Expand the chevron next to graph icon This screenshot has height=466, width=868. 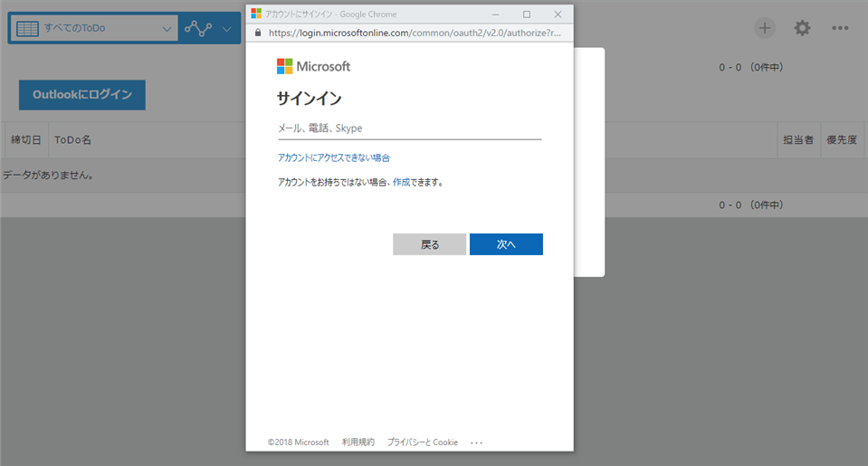click(227, 29)
